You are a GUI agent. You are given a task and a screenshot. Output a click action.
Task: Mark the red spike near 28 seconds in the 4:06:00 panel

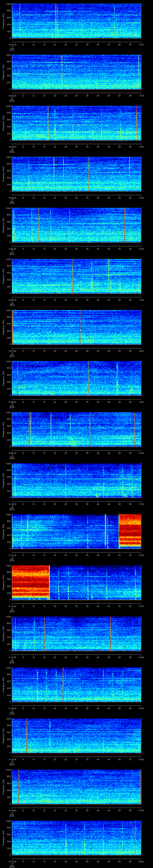[x=73, y=276]
